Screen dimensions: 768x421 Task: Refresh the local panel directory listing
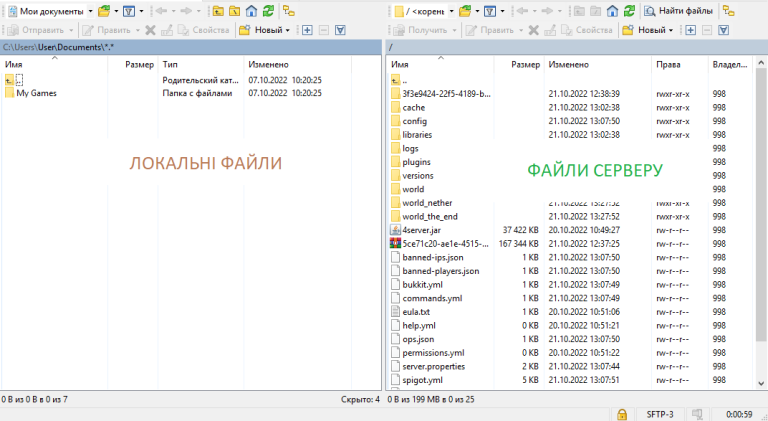[x=269, y=11]
